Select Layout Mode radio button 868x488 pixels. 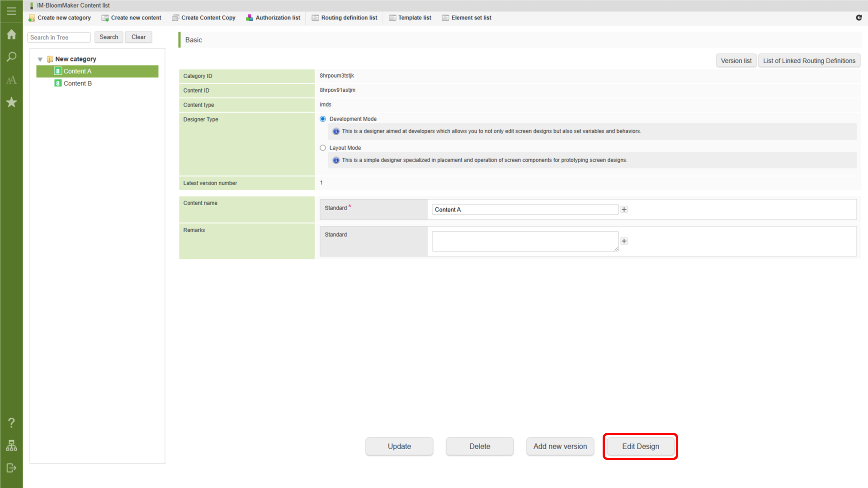point(323,148)
